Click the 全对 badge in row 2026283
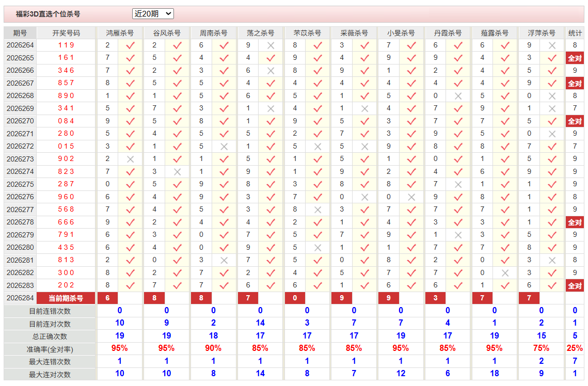 click(575, 285)
